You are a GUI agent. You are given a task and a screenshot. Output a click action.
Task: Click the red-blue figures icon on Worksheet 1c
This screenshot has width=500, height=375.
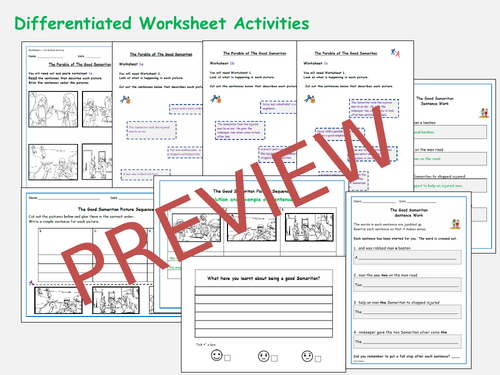click(x=395, y=53)
